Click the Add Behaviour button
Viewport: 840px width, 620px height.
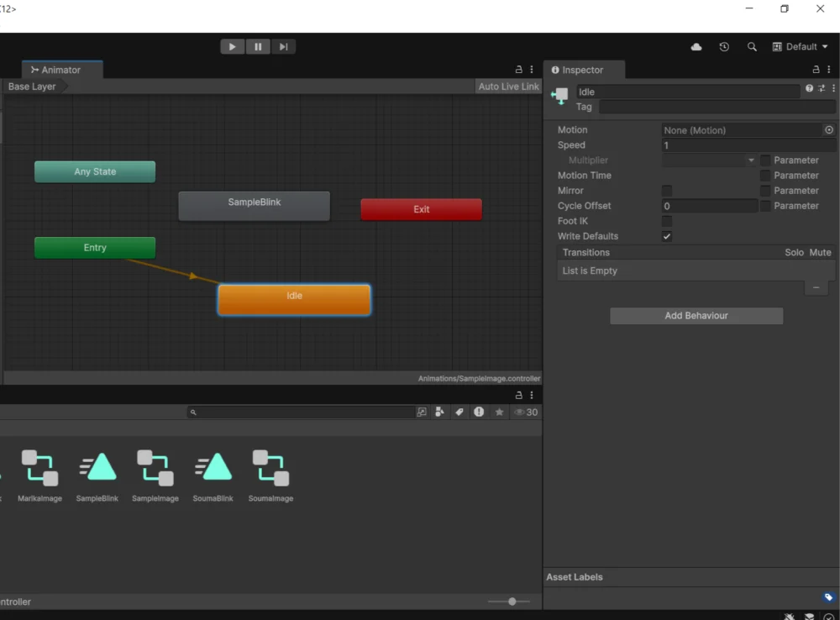(696, 316)
